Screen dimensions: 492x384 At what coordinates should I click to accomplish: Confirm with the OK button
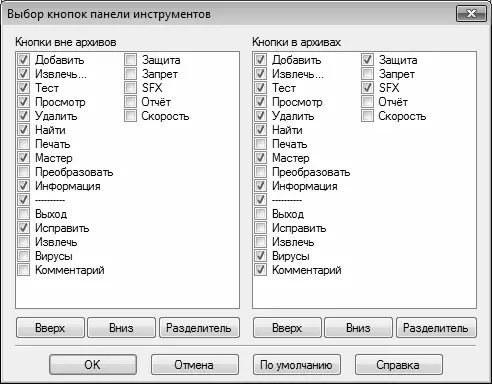click(x=93, y=365)
